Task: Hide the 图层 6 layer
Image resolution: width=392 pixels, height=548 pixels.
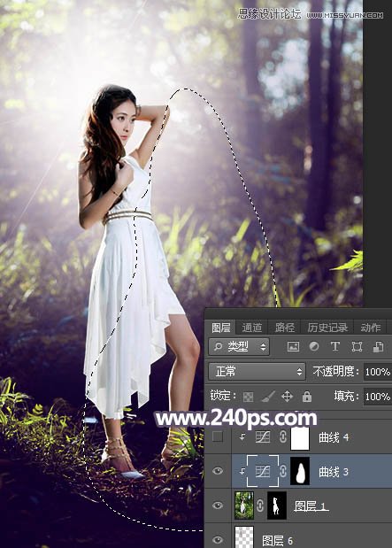Action: point(218,540)
